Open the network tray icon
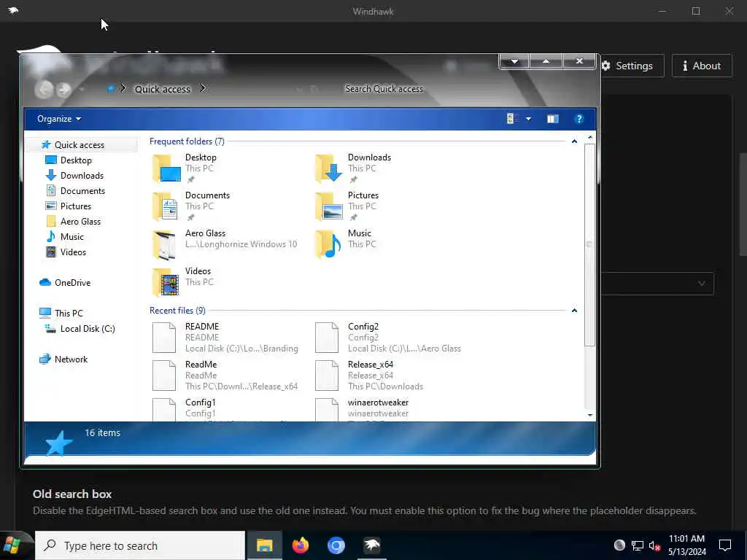747x560 pixels. (638, 545)
